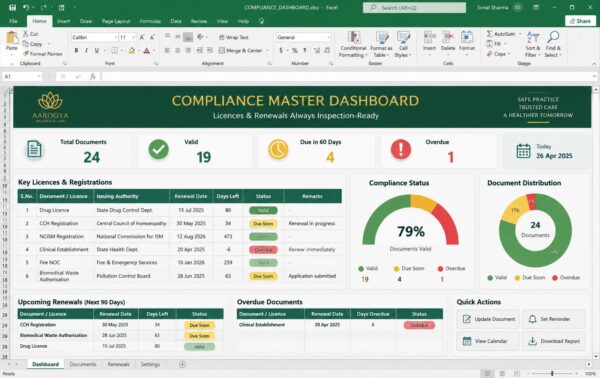The image size is (600, 378).
Task: Toggle Wrap Text
Action: click(x=233, y=37)
